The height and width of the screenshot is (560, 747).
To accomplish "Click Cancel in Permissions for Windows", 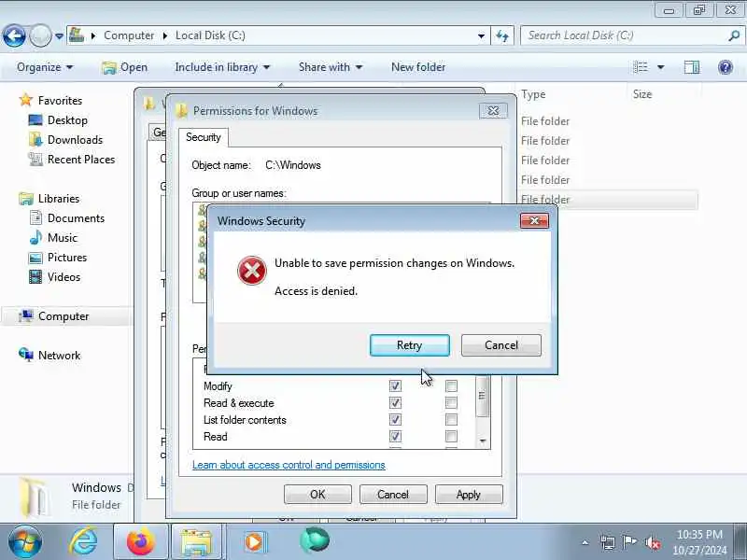I will (x=393, y=495).
